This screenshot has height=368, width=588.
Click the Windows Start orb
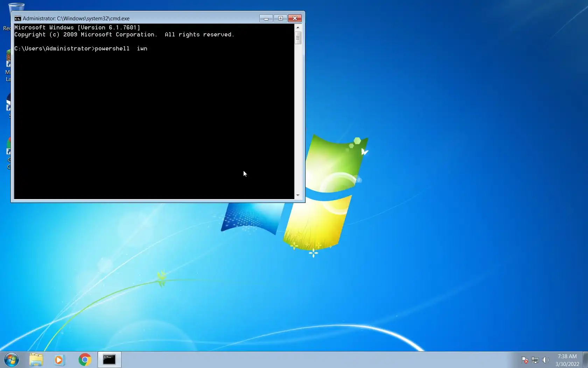12,360
